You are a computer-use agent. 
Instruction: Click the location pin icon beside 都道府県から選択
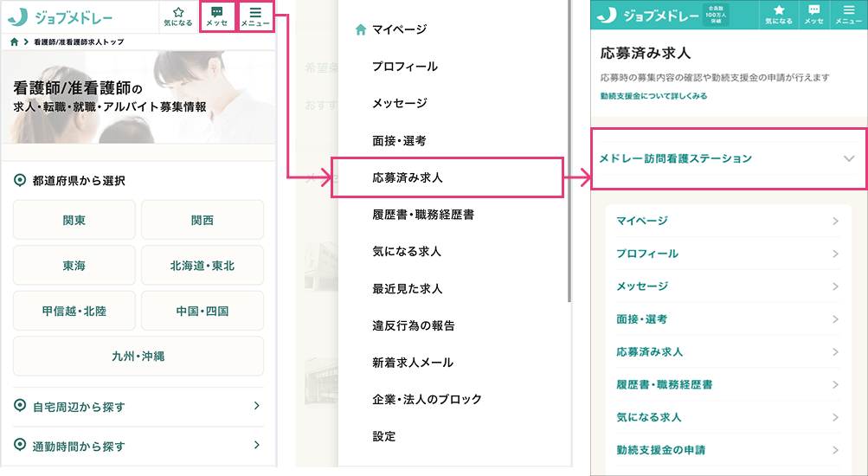[x=20, y=180]
